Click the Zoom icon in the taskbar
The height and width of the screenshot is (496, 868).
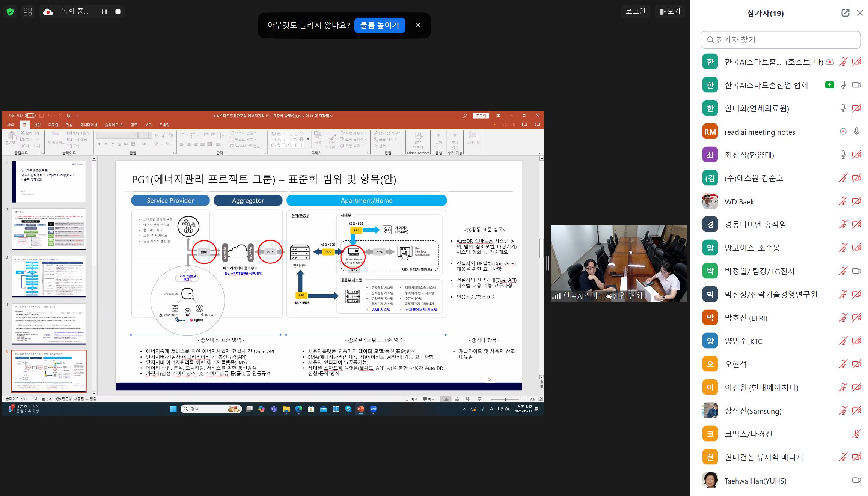click(373, 409)
